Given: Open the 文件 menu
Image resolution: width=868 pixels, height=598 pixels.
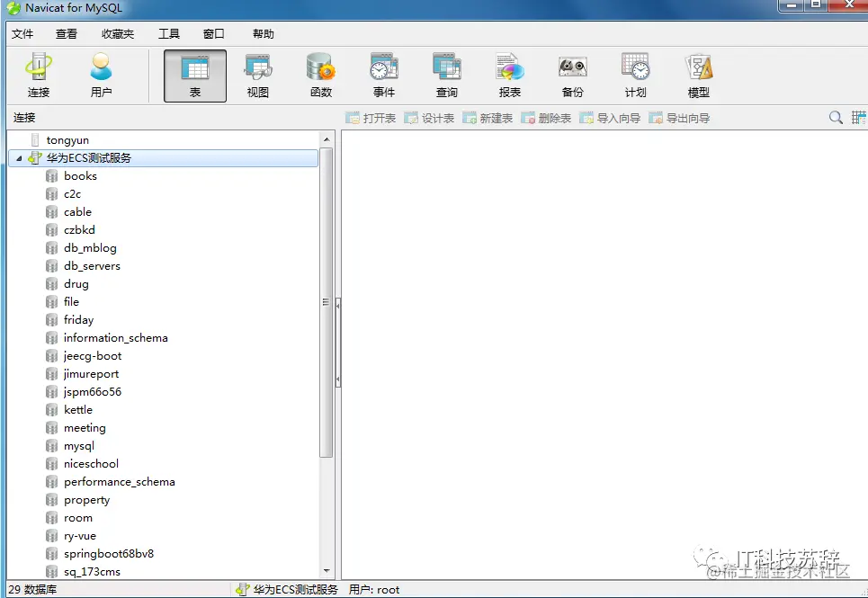Looking at the screenshot, I should pos(22,34).
